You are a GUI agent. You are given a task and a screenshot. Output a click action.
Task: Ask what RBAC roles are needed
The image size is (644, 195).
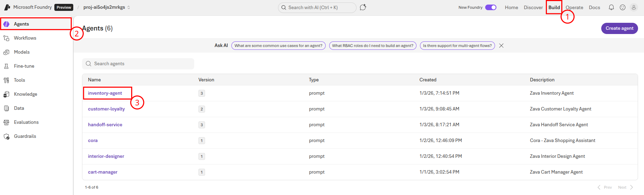click(373, 46)
